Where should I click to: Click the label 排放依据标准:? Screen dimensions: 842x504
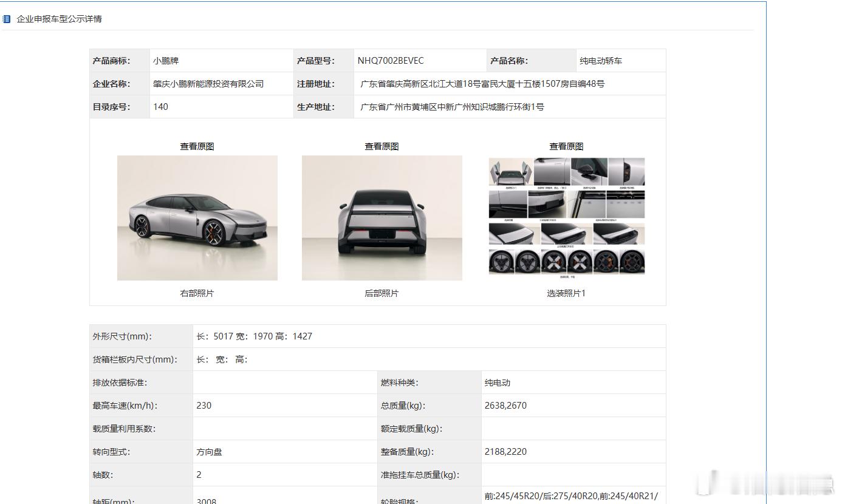[120, 383]
